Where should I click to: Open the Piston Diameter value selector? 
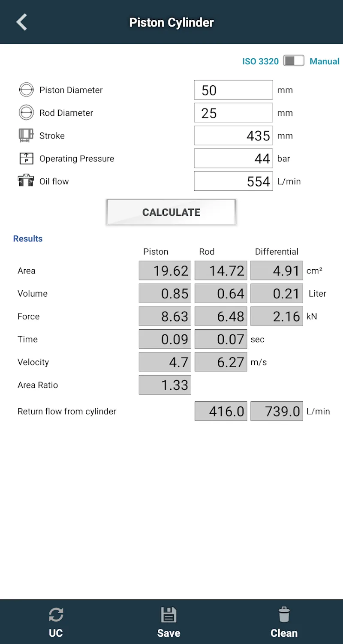point(233,90)
